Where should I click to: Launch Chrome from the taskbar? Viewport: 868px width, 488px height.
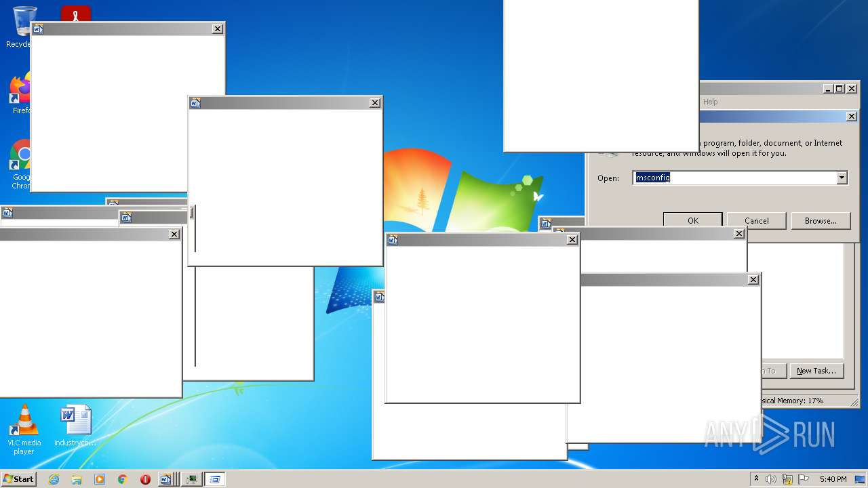click(x=122, y=479)
